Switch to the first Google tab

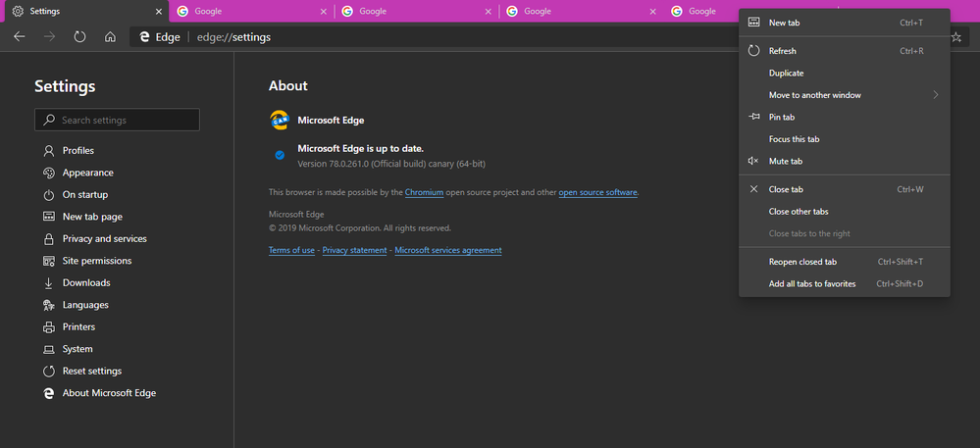[251, 11]
